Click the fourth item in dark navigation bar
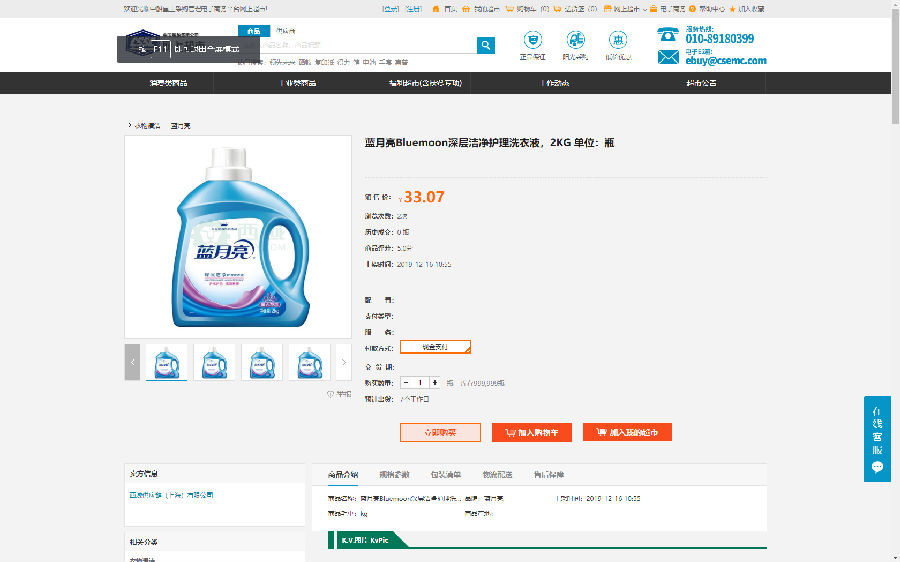The height and width of the screenshot is (562, 900). [555, 83]
